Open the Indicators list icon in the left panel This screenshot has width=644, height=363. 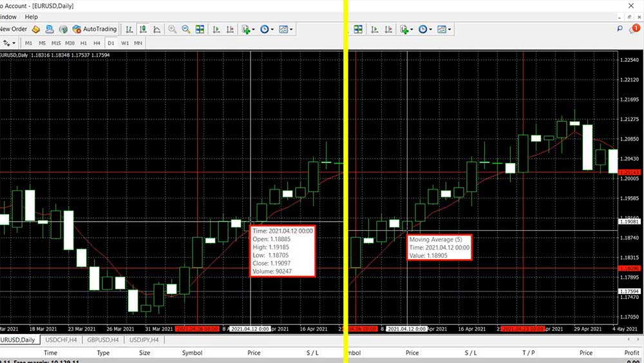pyautogui.click(x=246, y=29)
